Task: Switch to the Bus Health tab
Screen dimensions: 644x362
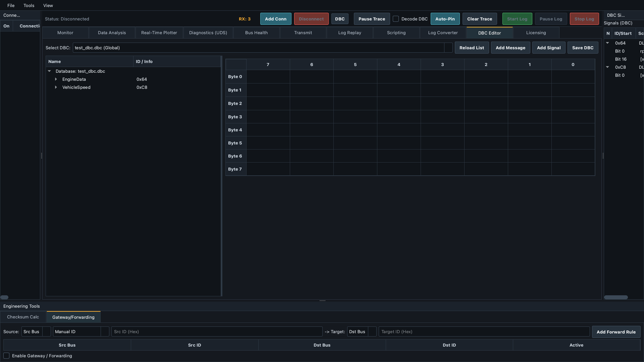Action: pyautogui.click(x=256, y=33)
